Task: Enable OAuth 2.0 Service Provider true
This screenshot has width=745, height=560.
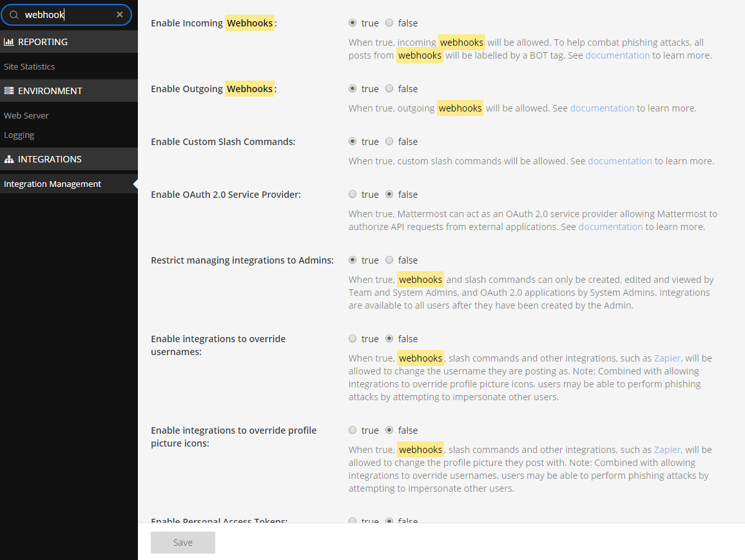Action: coord(353,194)
